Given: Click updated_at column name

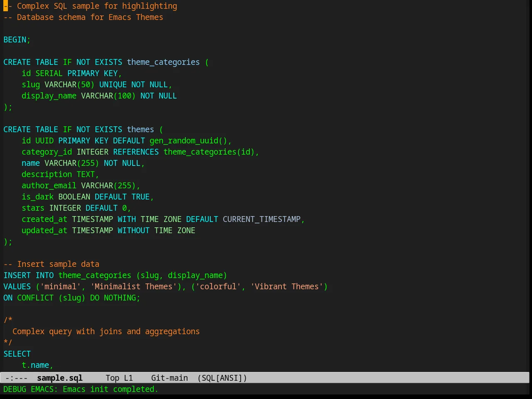Looking at the screenshot, I should click(x=44, y=230).
